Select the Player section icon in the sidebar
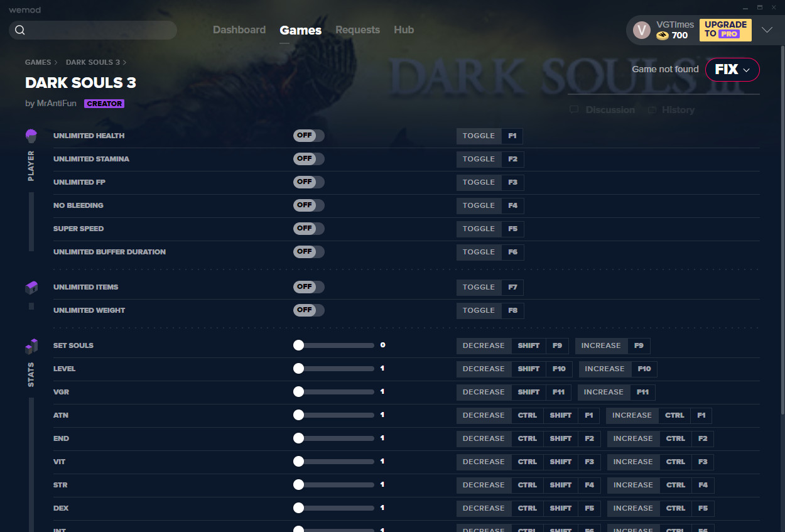 click(31, 135)
